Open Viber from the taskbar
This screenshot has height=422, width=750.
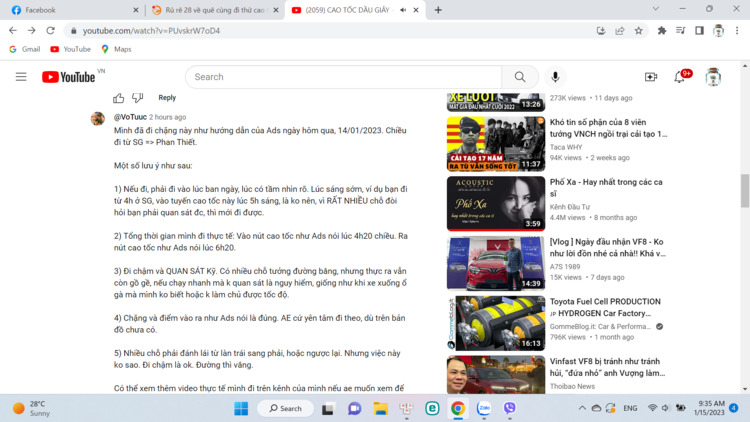coord(509,408)
